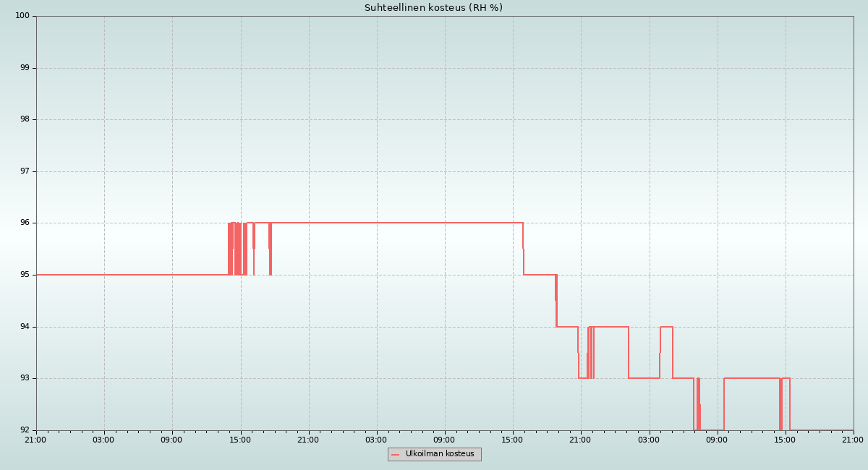Select the leftmost 03:00 time label
868x470 pixels.
pos(103,440)
